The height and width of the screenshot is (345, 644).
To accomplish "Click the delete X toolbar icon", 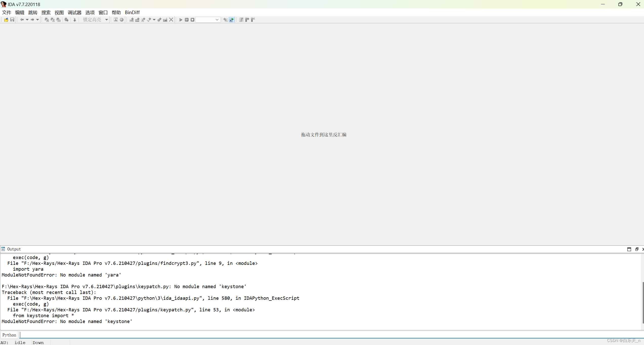I will click(x=171, y=20).
